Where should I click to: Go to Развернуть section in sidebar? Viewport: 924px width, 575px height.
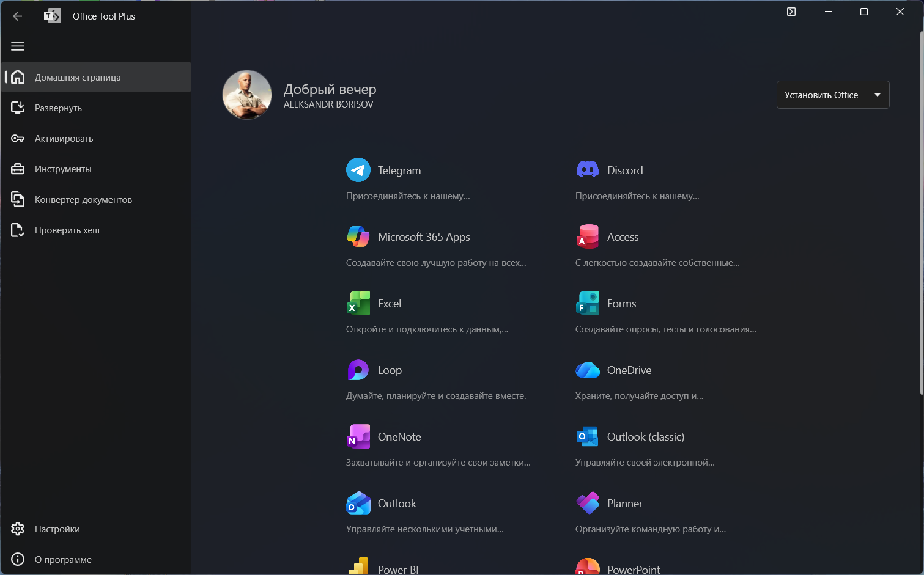pyautogui.click(x=58, y=108)
